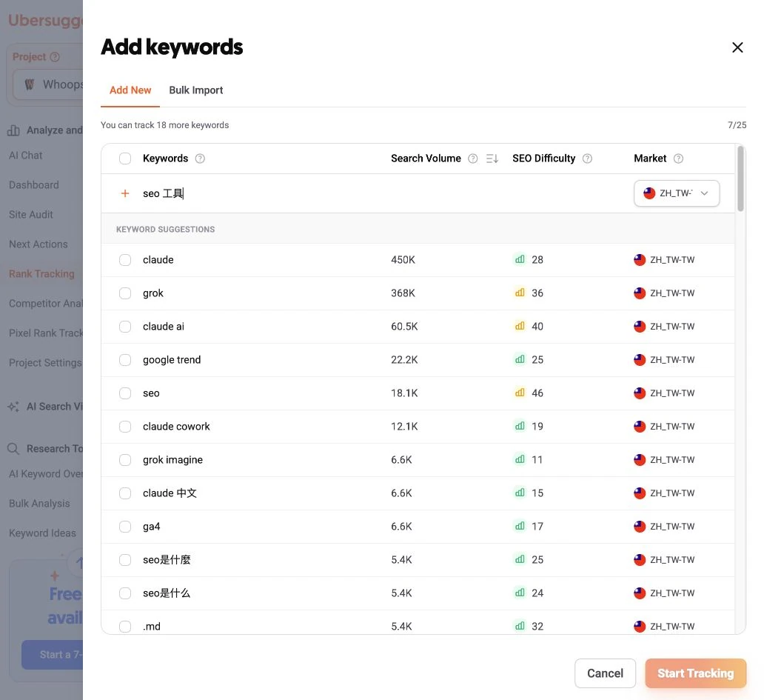Check the claude keyword checkbox
Viewport: 764px width, 700px height.
click(125, 260)
